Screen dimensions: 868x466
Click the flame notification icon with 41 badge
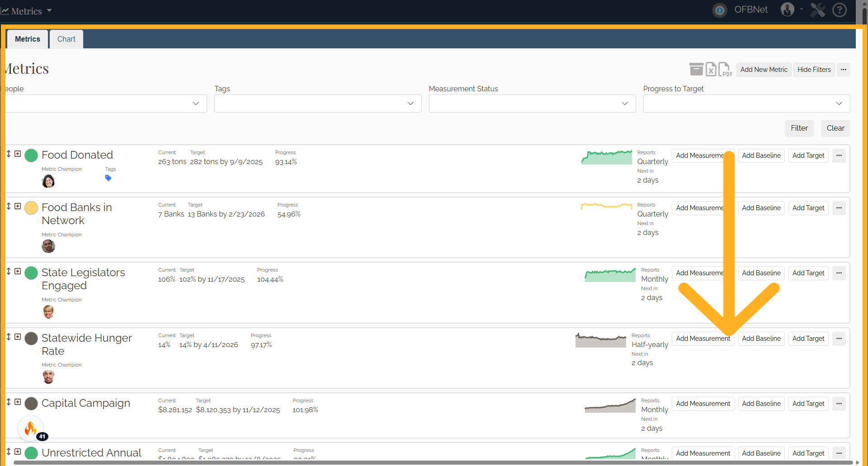tap(31, 428)
